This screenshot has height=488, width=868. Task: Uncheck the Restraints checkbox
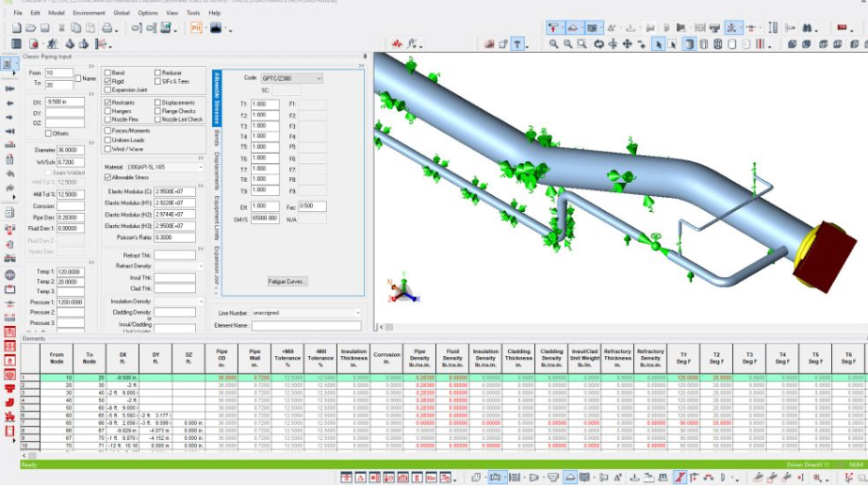[x=107, y=103]
